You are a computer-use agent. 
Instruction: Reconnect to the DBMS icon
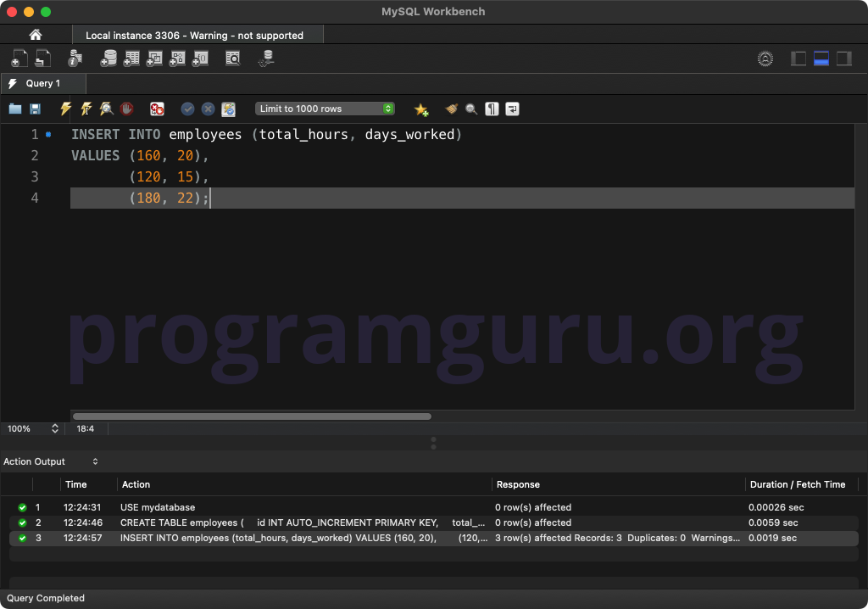pyautogui.click(x=267, y=59)
